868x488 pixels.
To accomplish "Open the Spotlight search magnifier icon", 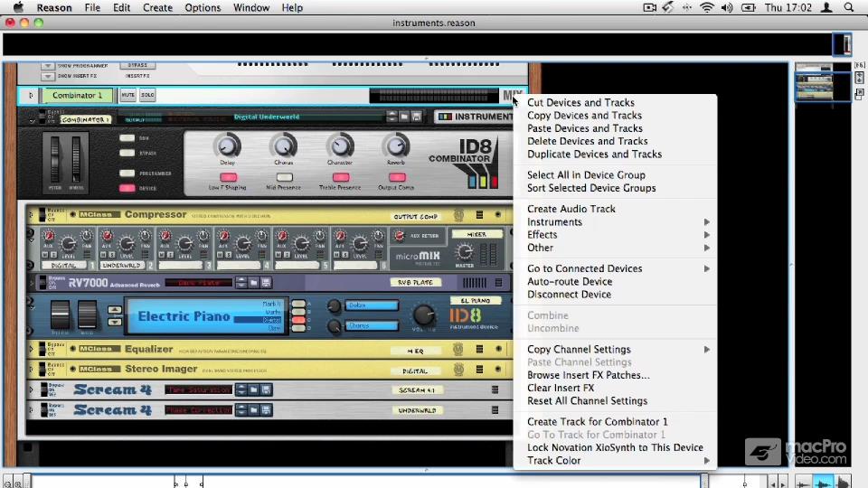I will (849, 8).
